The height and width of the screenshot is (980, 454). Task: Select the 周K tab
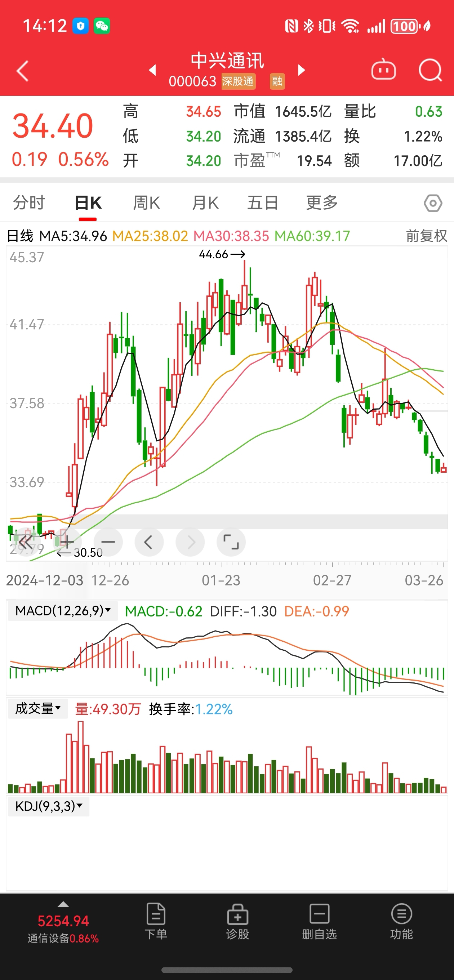(147, 203)
